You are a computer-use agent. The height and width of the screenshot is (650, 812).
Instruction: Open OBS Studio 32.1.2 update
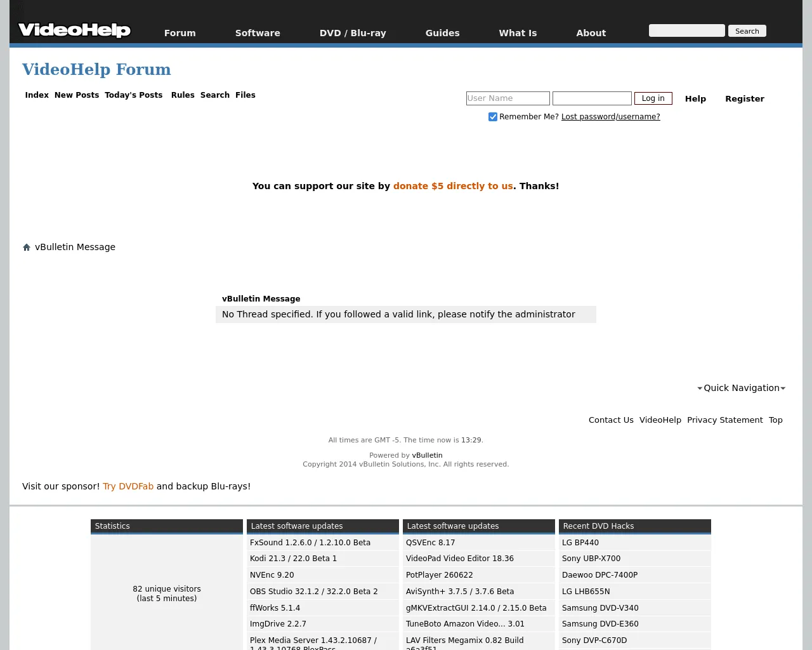pos(314,592)
